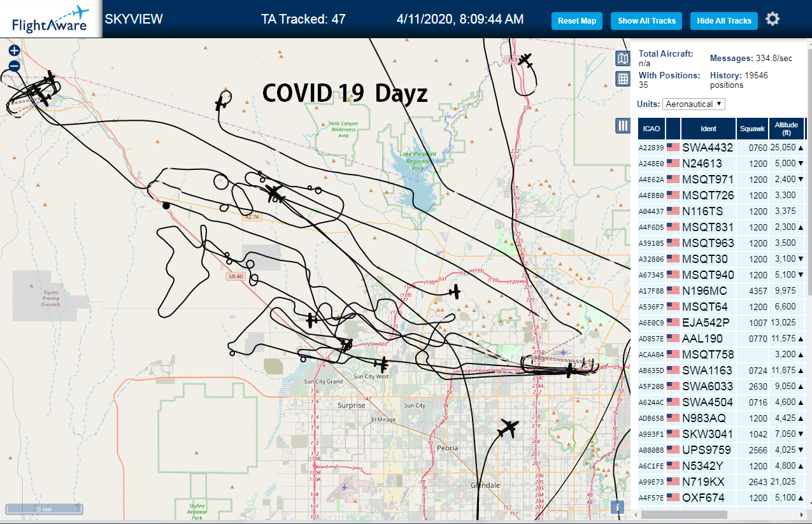Viewport: 812px width, 524px height.
Task: Select the N719KX ident
Action: coord(703,482)
